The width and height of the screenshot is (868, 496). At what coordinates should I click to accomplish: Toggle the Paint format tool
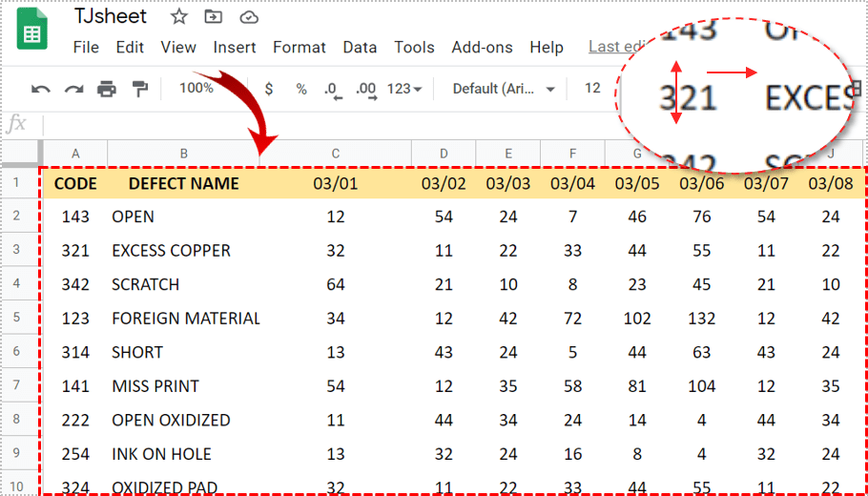click(140, 89)
